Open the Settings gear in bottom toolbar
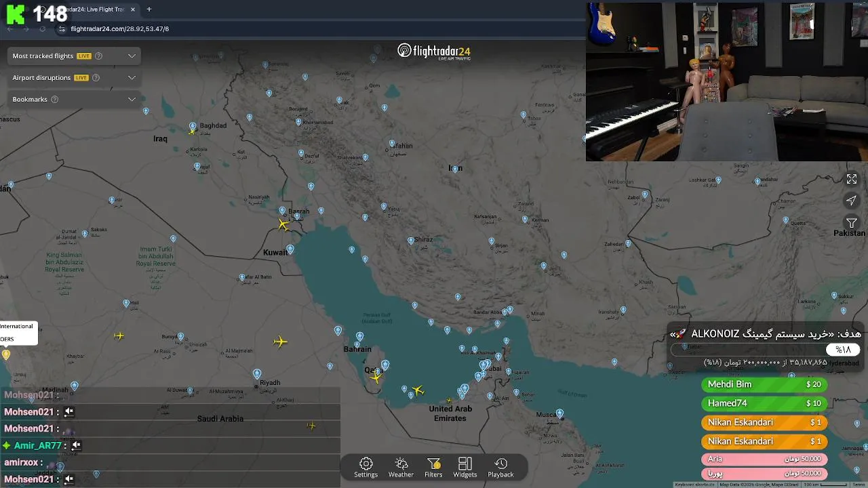This screenshot has height=488, width=868. coord(366,468)
